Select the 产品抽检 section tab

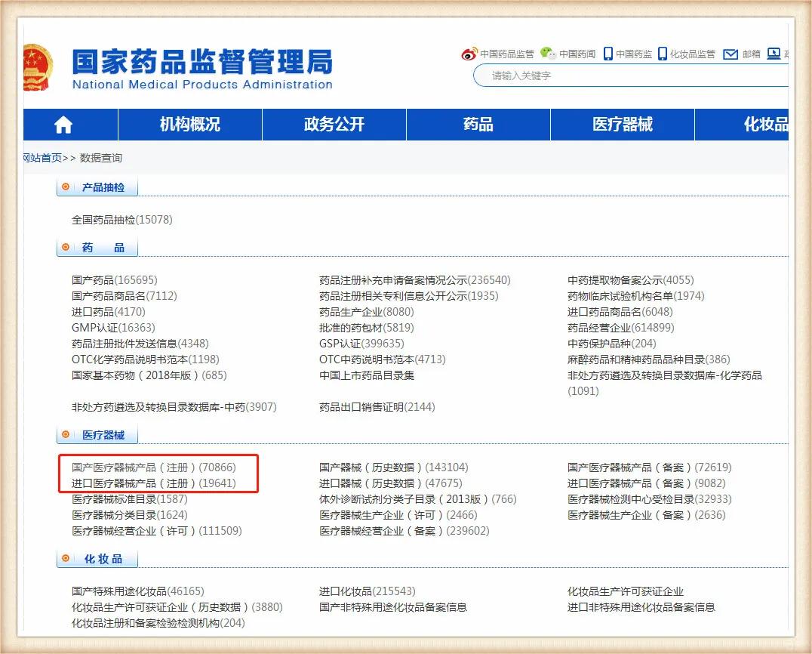click(x=104, y=187)
